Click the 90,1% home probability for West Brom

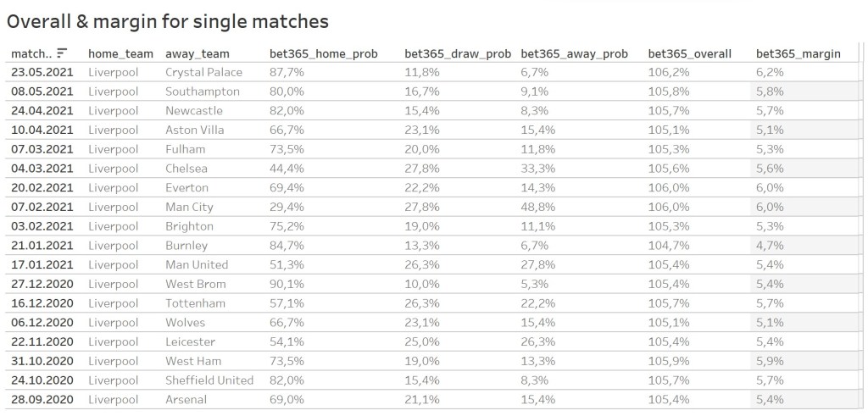tap(287, 285)
